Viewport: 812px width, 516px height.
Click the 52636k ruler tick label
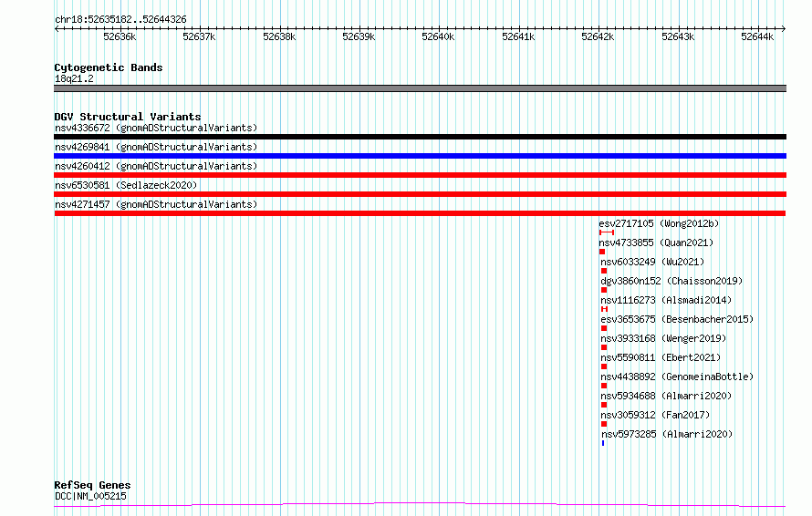pos(120,36)
